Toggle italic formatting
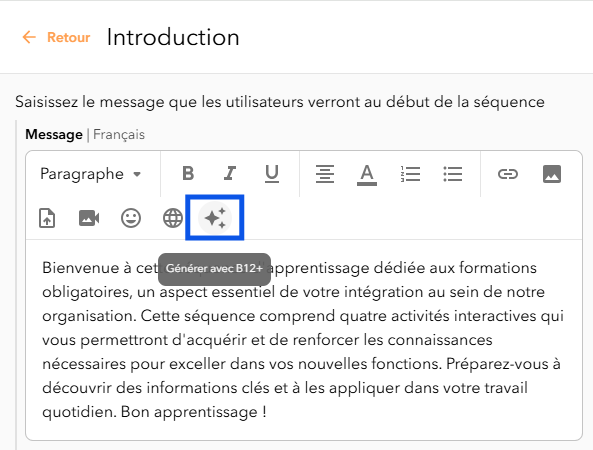593x450 pixels. click(x=230, y=174)
